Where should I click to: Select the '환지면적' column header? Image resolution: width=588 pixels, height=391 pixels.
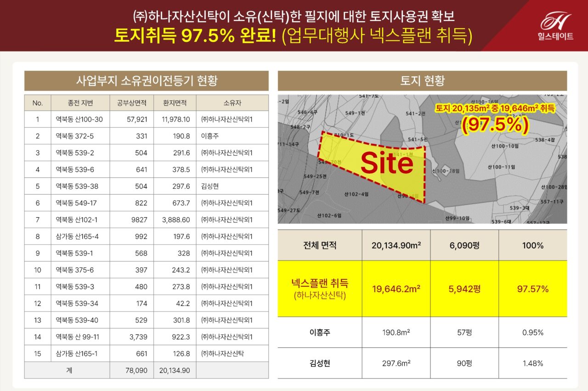[x=175, y=103]
